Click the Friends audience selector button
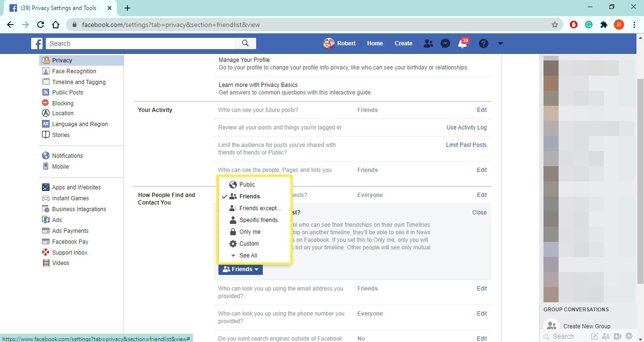This screenshot has width=644, height=342. click(x=241, y=269)
